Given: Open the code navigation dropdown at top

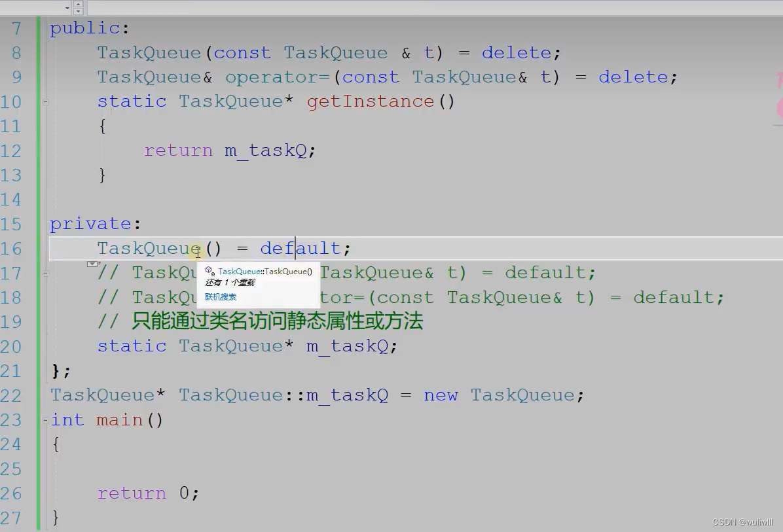Looking at the screenshot, I should (67, 8).
